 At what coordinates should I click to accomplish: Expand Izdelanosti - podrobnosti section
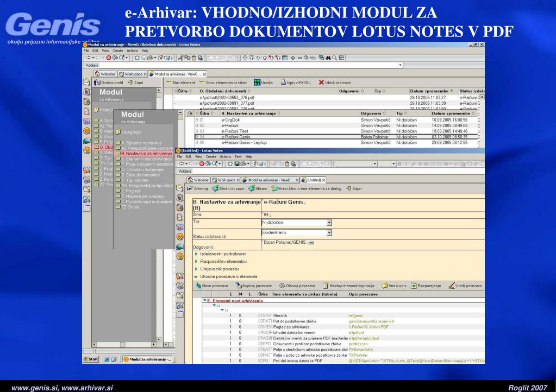click(x=196, y=254)
